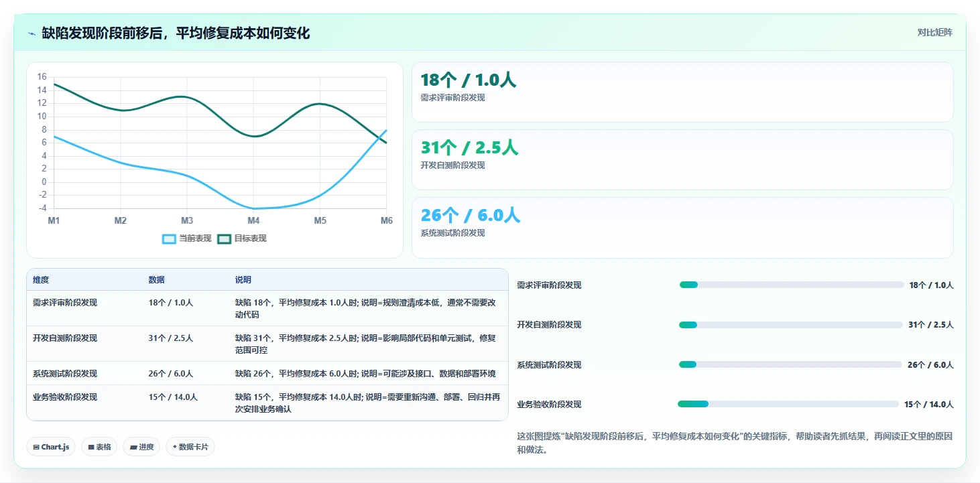Image resolution: width=980 pixels, height=483 pixels.
Task: Click the M1 axis label on chart
Action: point(54,220)
